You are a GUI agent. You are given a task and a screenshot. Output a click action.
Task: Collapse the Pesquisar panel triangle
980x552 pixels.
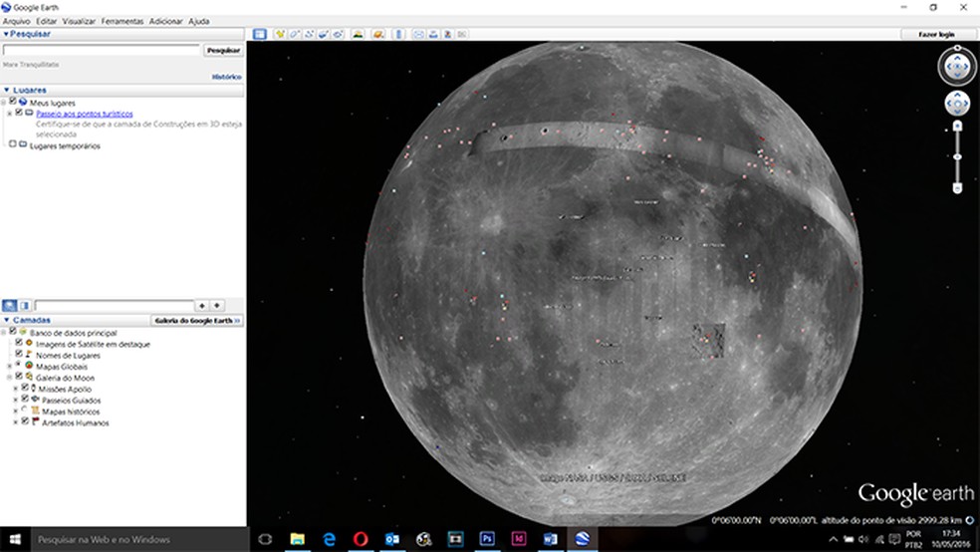(x=6, y=35)
